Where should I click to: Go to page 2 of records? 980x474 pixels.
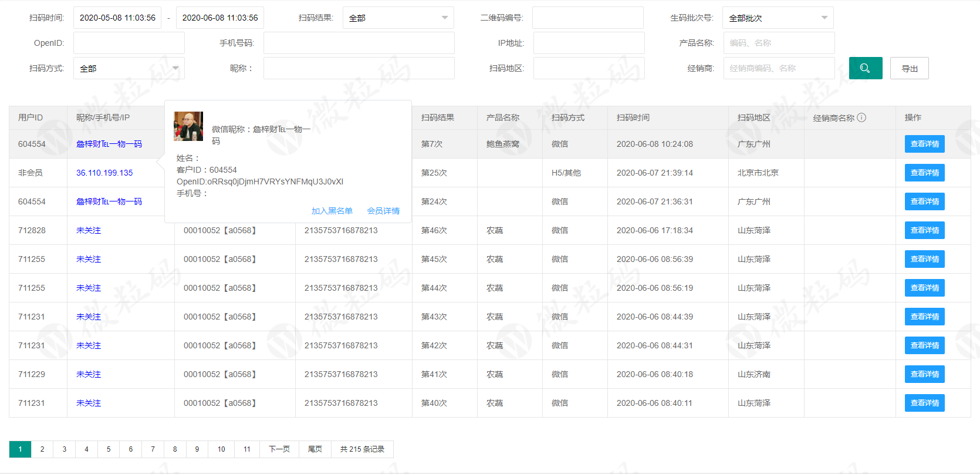(x=42, y=449)
